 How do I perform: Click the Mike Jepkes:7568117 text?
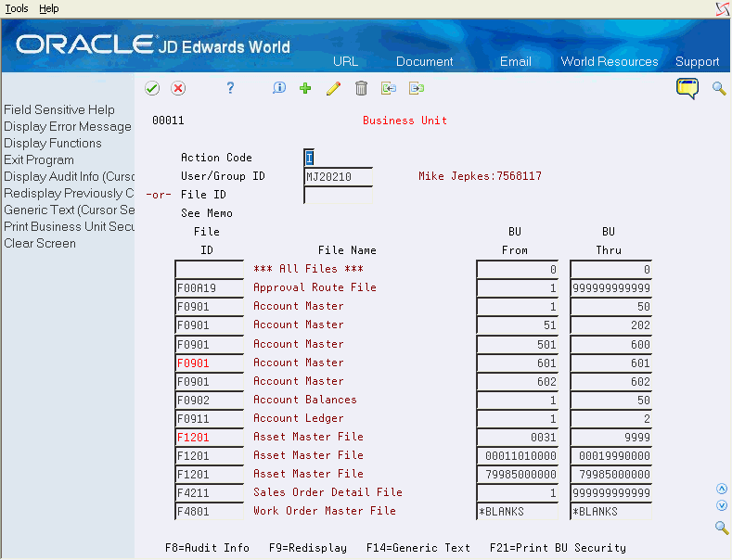click(x=480, y=176)
